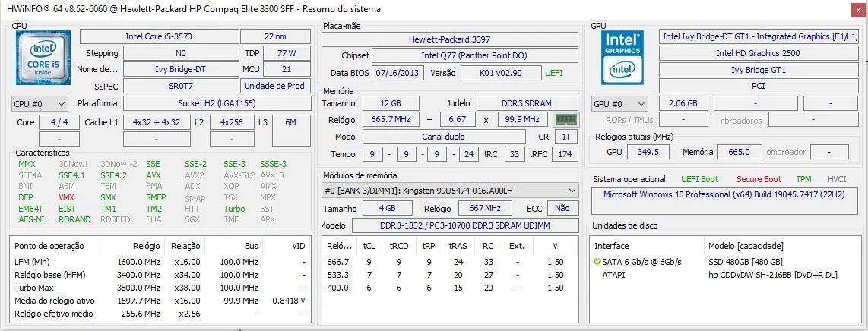This screenshot has width=868, height=331.
Task: Click the memory clock 665.7 MHz field
Action: pos(390,119)
